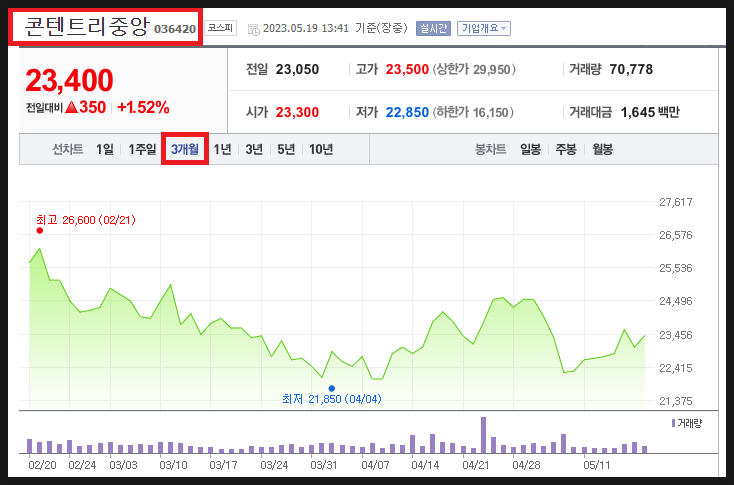Click the 코스피 market badge
The width and height of the screenshot is (734, 485).
[x=220, y=28]
